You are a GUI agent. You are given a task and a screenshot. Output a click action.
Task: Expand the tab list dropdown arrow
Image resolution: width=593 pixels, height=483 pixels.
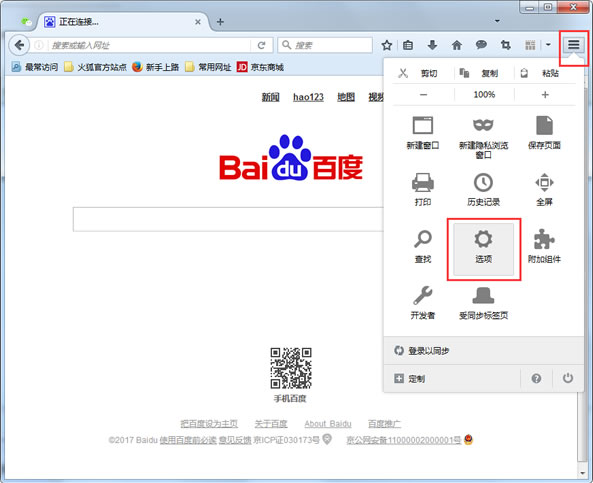pos(497,21)
